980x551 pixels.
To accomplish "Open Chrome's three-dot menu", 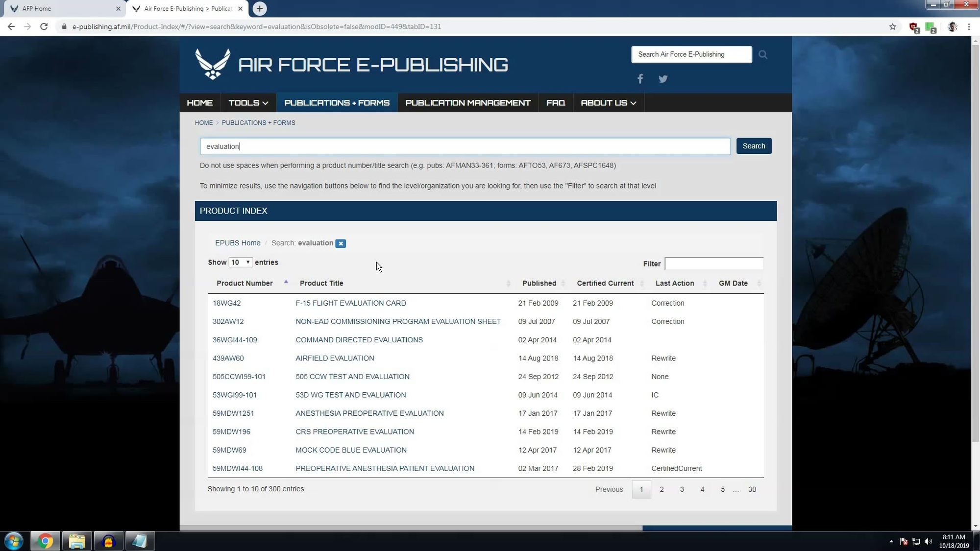I will (969, 27).
